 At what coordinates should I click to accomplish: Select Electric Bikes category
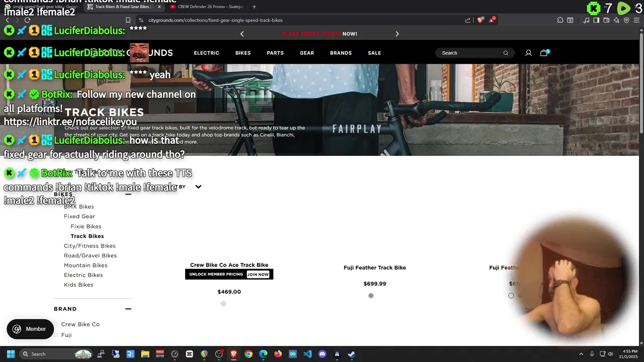(x=84, y=275)
